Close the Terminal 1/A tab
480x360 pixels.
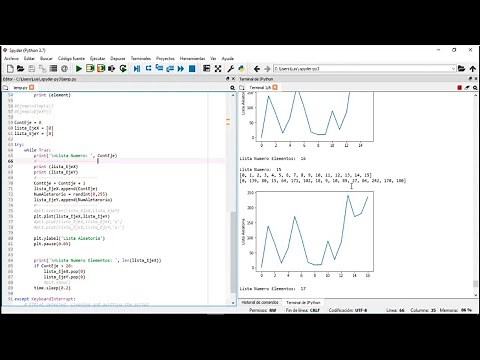tap(275, 87)
